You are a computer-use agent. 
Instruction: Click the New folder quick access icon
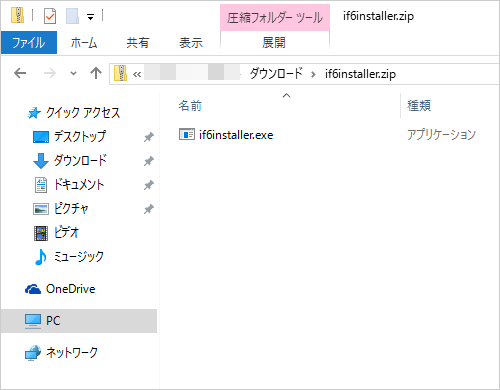point(72,16)
